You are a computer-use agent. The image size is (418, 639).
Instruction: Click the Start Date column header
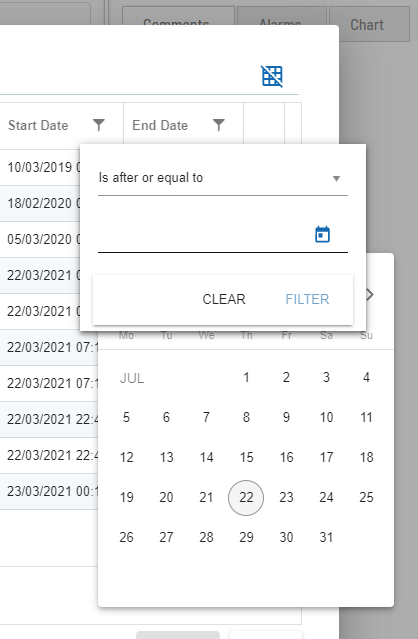[x=38, y=125]
